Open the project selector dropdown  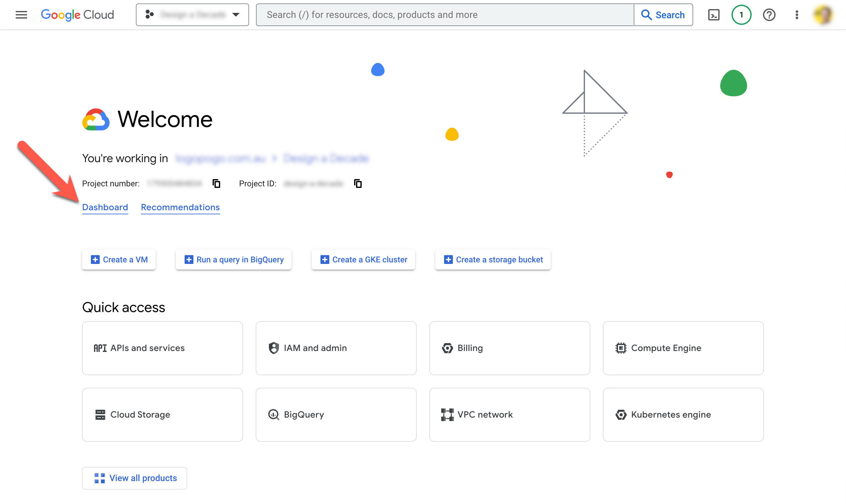(192, 14)
